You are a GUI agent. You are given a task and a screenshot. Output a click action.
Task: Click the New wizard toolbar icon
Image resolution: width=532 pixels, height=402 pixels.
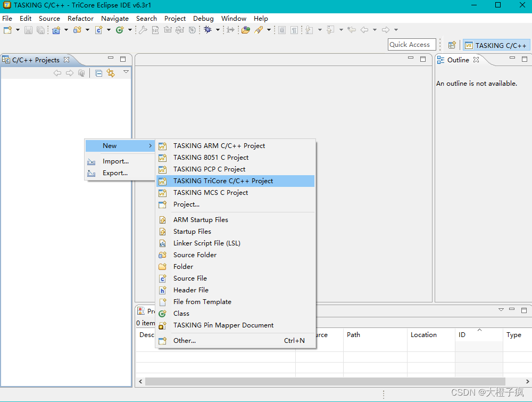click(7, 30)
